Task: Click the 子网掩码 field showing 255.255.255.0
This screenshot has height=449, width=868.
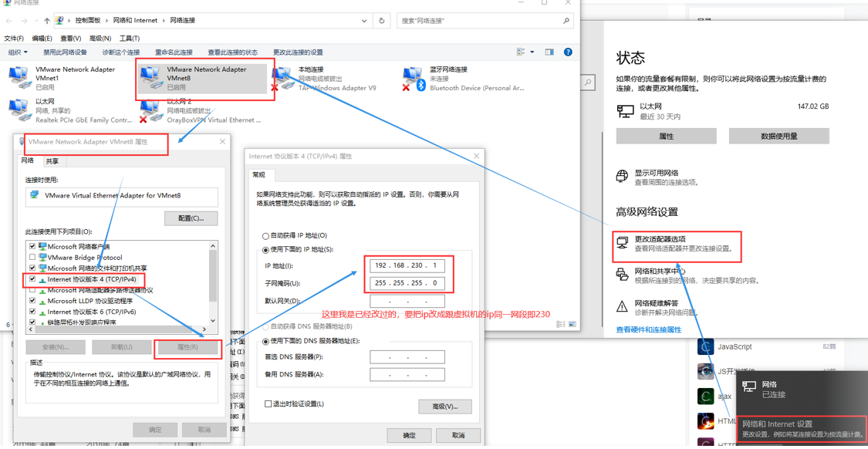Action: coord(407,283)
